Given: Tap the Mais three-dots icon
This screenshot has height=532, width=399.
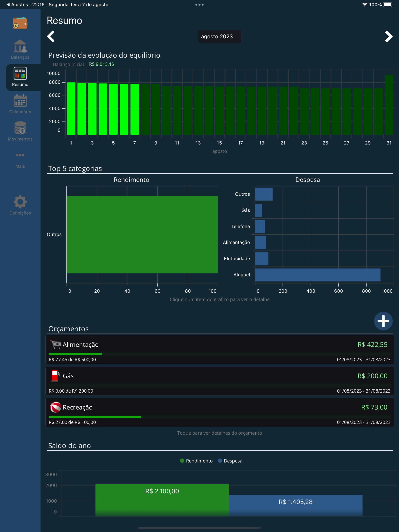Looking at the screenshot, I should 20,155.
